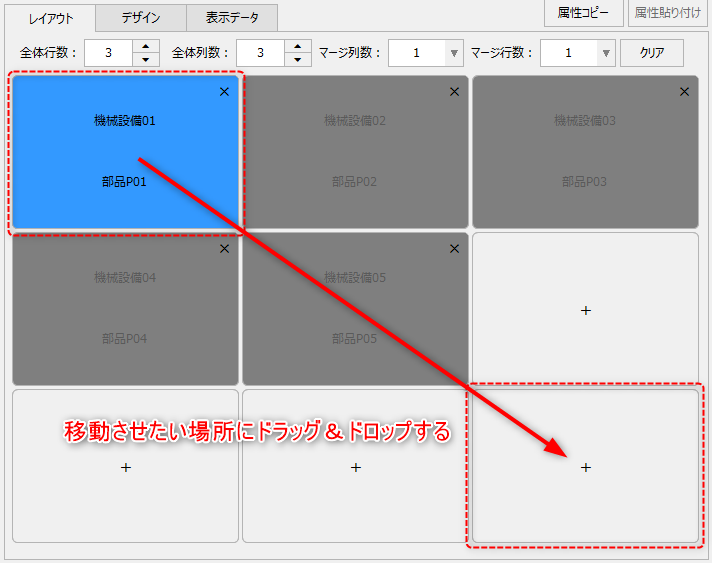Remove 機械設備05 cell with its X
712x563 pixels.
tap(454, 249)
